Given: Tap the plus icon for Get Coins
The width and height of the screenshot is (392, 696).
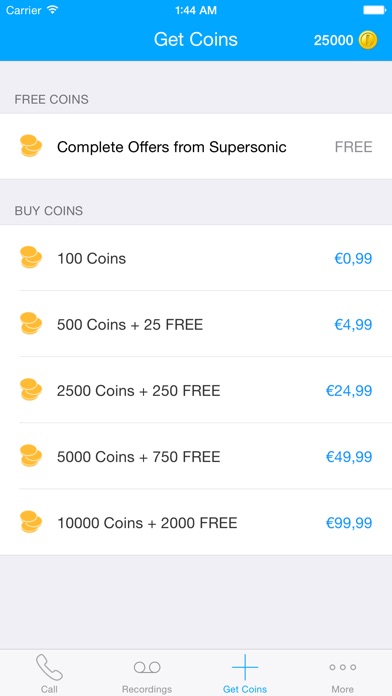Looking at the screenshot, I should (x=245, y=667).
